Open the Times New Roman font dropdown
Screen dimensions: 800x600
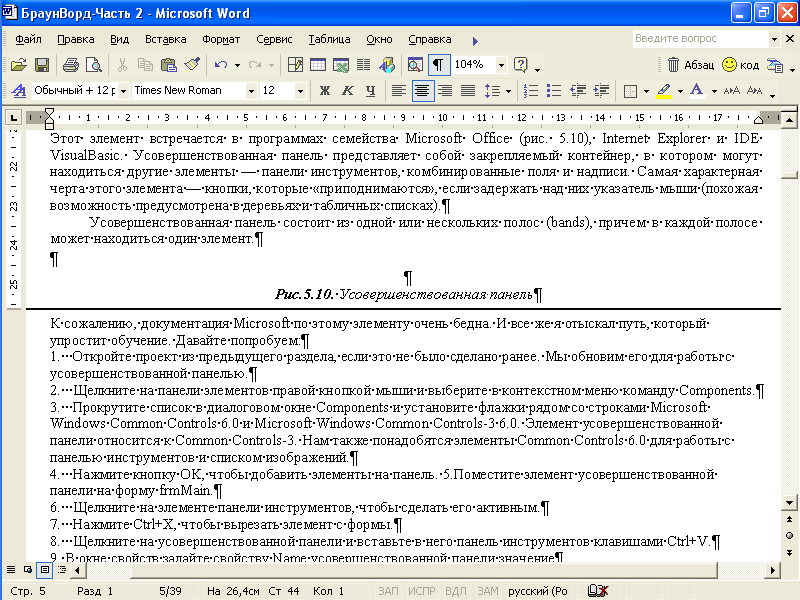(x=251, y=91)
